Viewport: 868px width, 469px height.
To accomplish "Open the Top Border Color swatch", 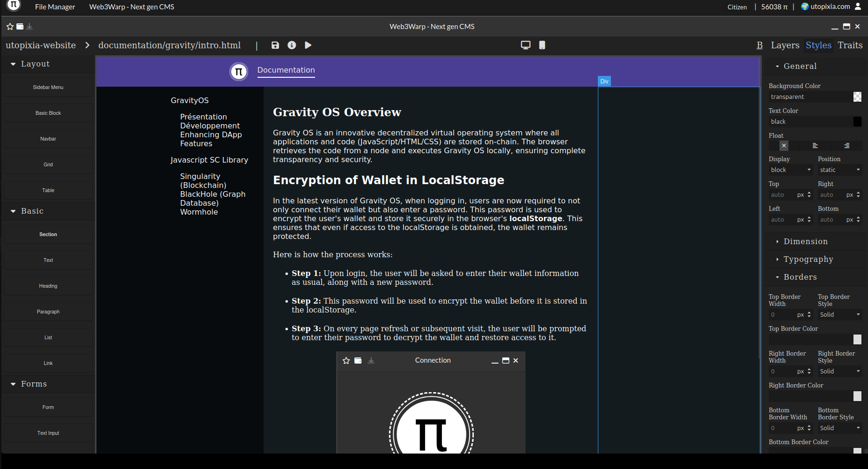I will click(x=857, y=340).
